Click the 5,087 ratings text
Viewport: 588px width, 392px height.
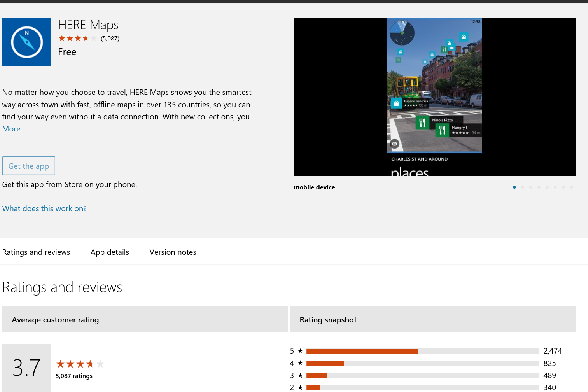click(74, 376)
